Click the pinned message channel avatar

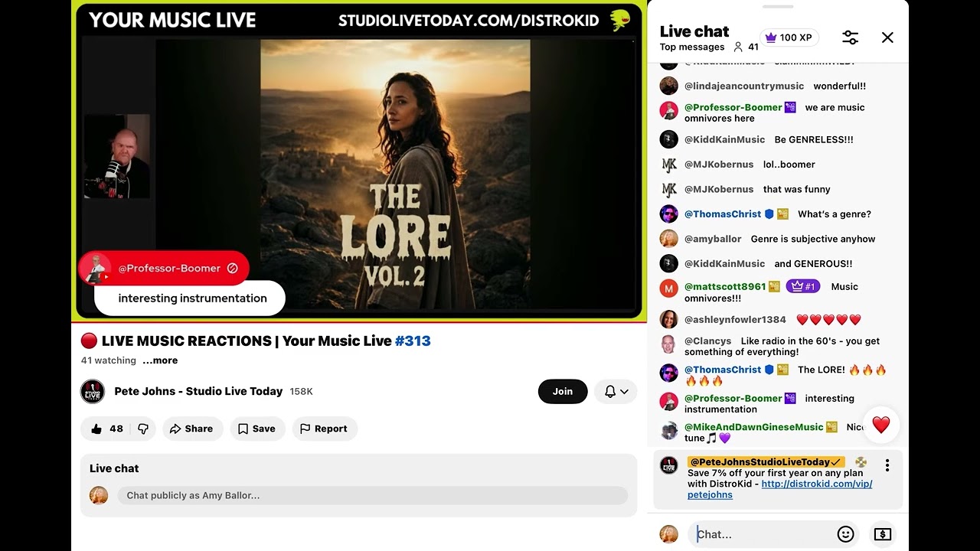click(x=668, y=465)
